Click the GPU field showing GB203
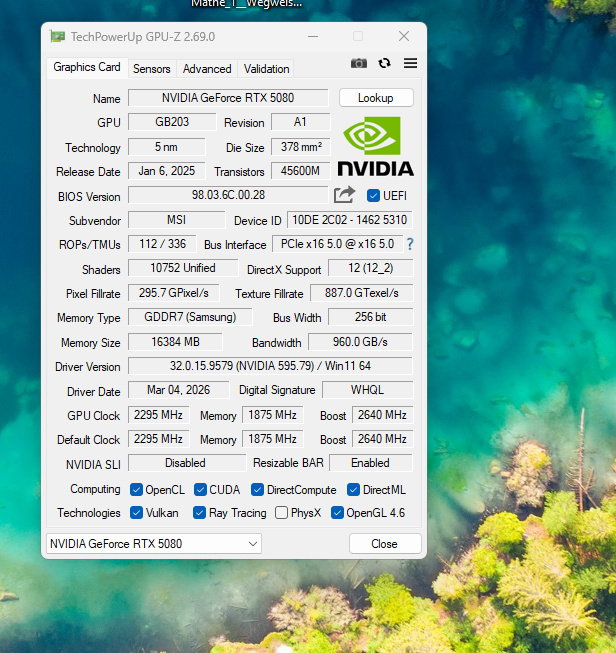Screen dimensions: 616x653 172,122
